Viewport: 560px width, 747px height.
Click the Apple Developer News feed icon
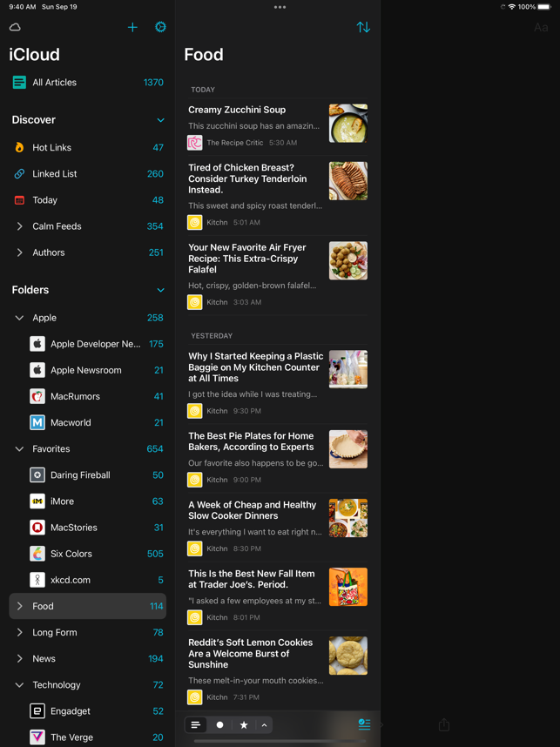point(37,344)
